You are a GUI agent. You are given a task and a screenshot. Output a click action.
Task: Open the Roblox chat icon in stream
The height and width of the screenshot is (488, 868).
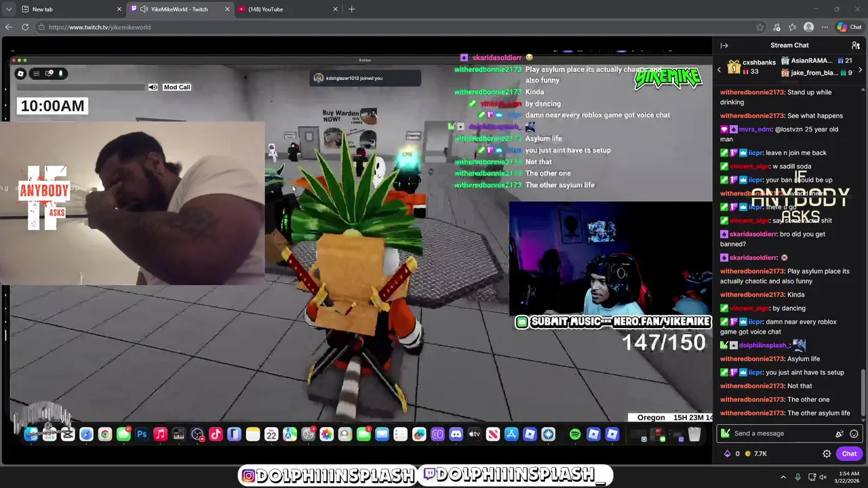49,73
